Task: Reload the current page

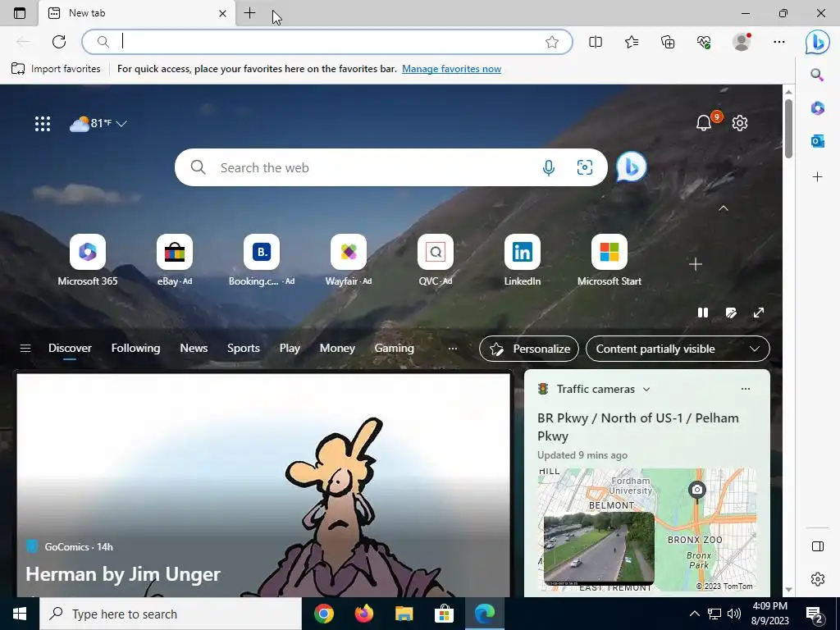Action: (59, 42)
